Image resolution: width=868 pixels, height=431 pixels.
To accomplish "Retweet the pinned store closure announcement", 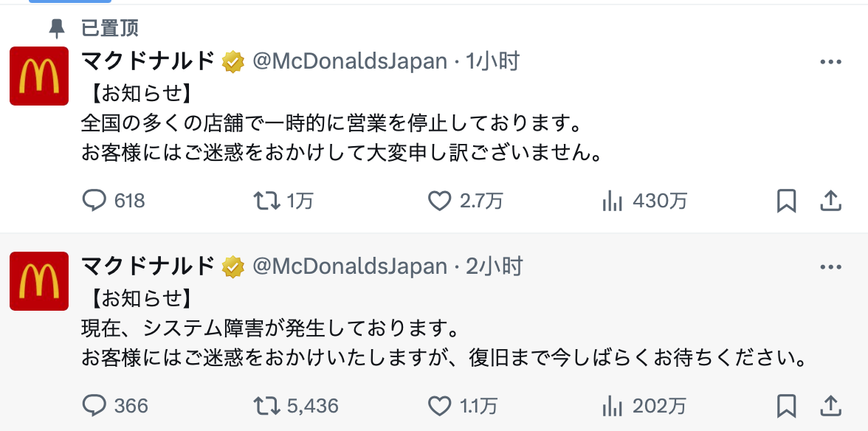I will 266,201.
